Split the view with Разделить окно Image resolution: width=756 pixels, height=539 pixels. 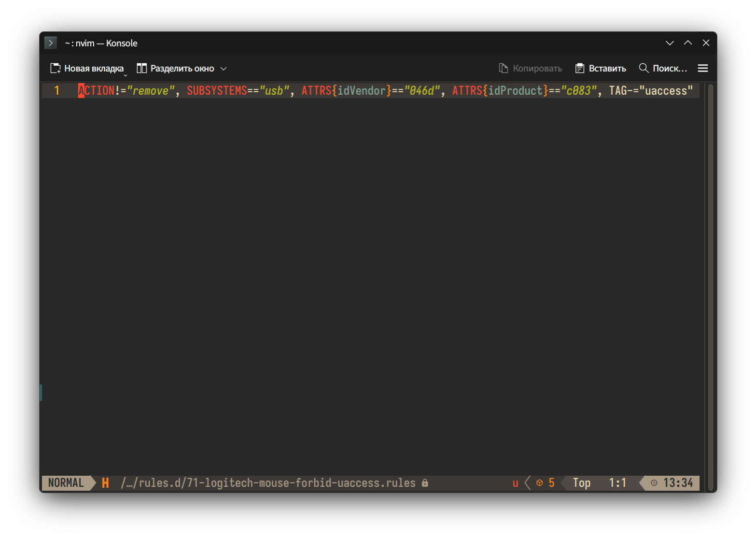[x=175, y=69]
